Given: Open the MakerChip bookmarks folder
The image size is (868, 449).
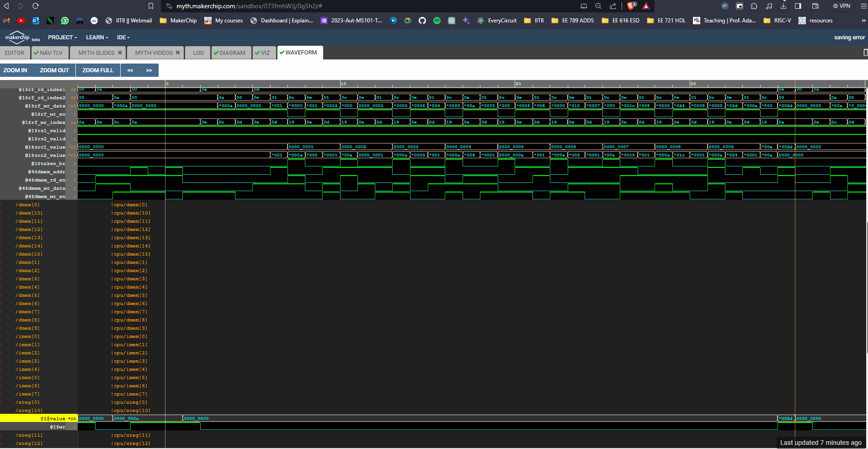Looking at the screenshot, I should pos(178,21).
